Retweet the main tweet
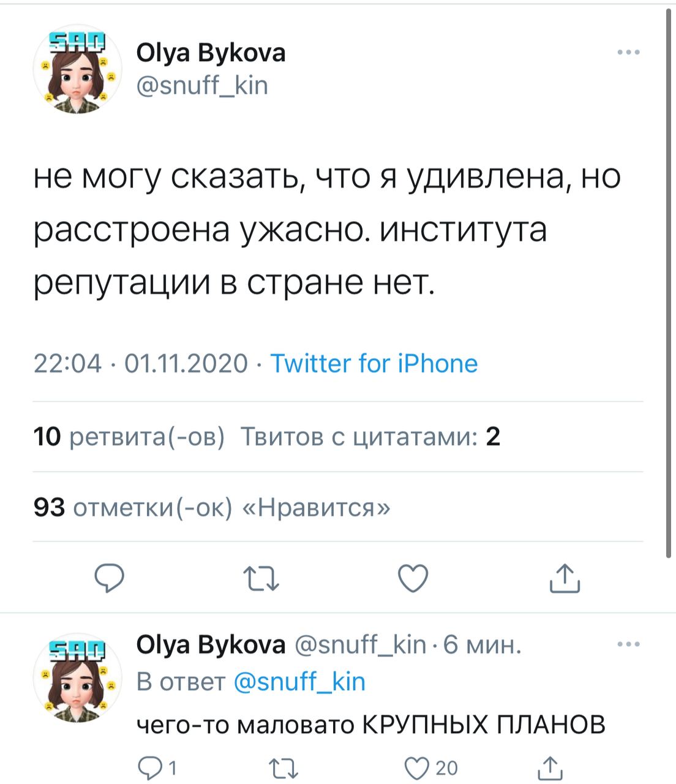The image size is (676, 784). [261, 579]
